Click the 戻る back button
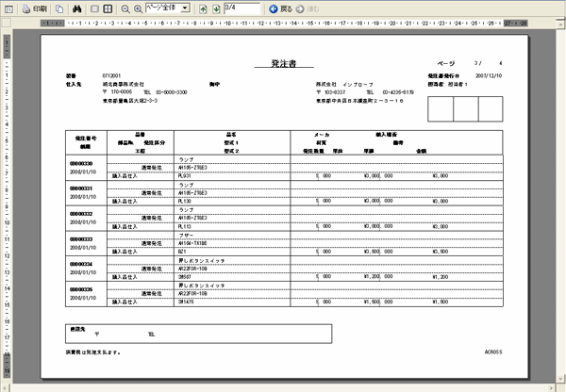 coord(280,9)
